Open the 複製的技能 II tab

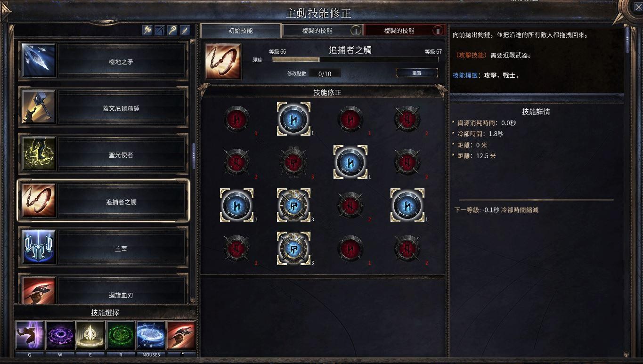pyautogui.click(x=405, y=31)
